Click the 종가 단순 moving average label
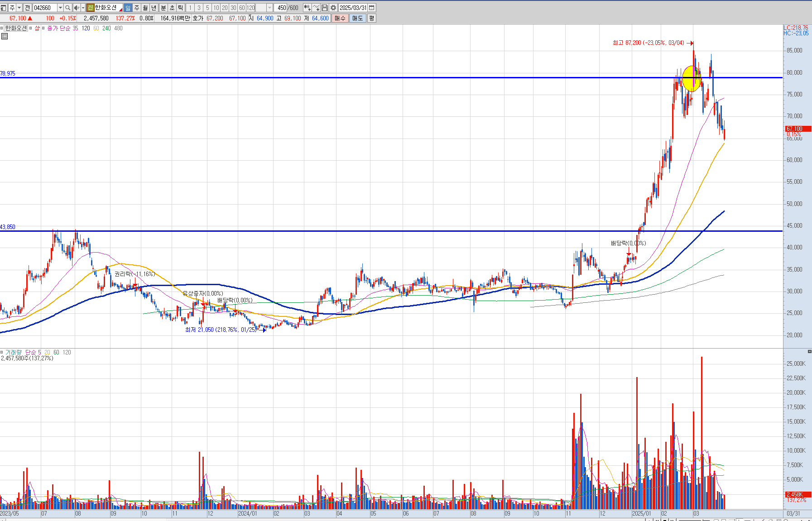 [x=59, y=28]
